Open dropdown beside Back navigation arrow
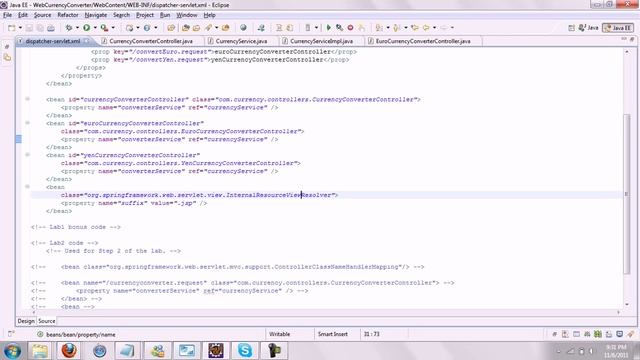 [x=434, y=28]
